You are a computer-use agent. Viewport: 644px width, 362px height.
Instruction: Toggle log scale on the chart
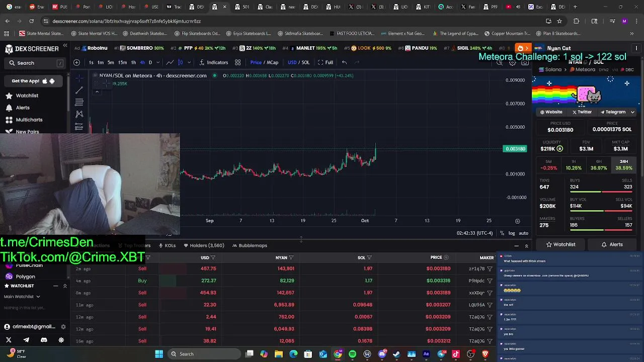click(512, 233)
